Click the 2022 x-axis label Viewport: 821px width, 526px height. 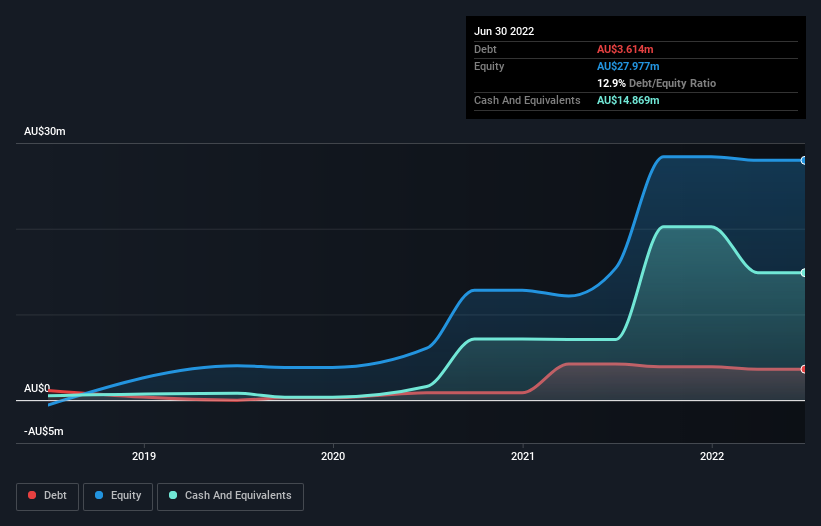pyautogui.click(x=712, y=456)
